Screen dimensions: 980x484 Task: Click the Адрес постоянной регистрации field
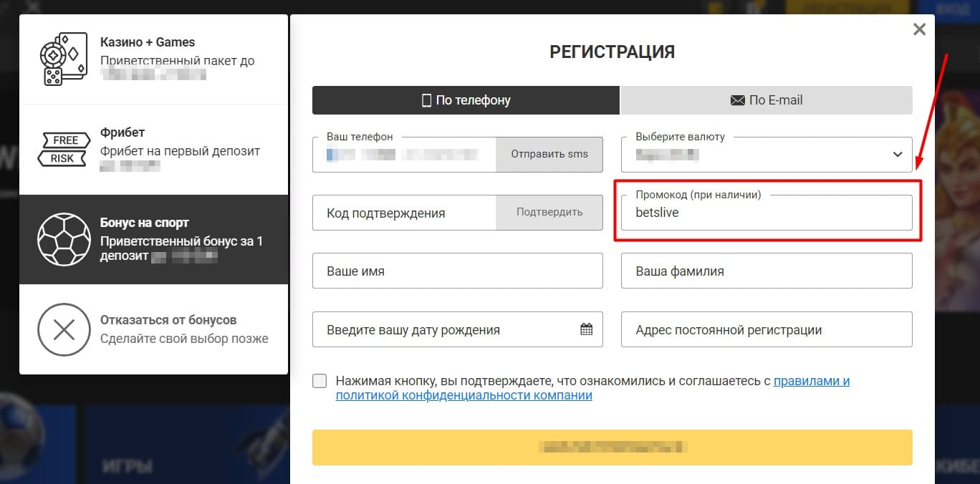coord(767,329)
